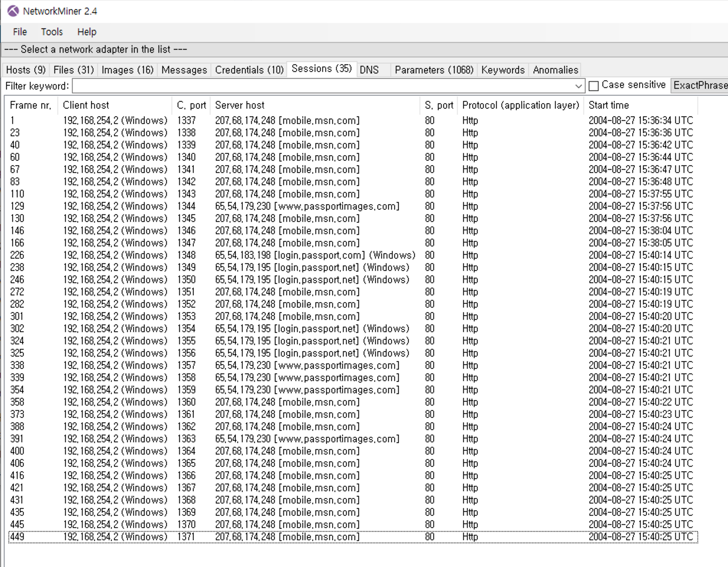Select session row with frame number 1

point(353,121)
